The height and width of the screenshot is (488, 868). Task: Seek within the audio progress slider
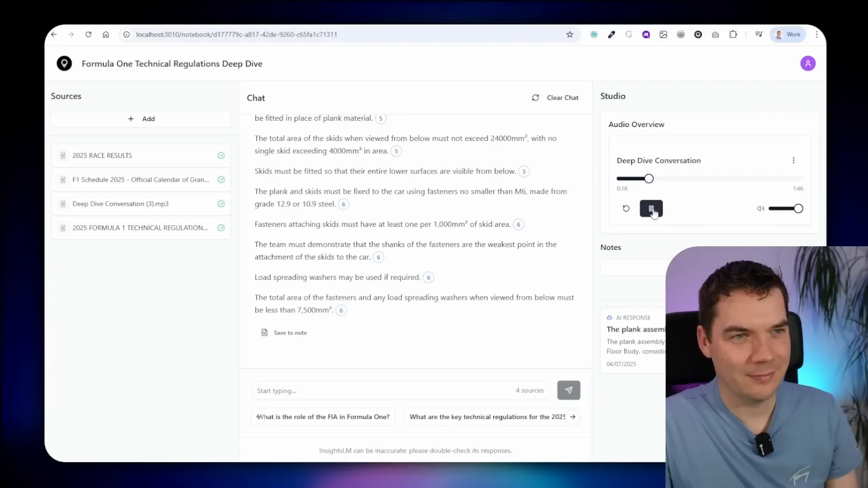click(710, 178)
